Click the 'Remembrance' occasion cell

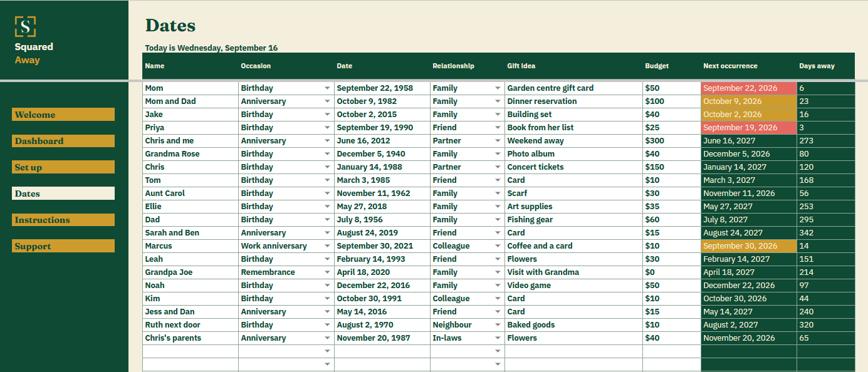[286, 272]
